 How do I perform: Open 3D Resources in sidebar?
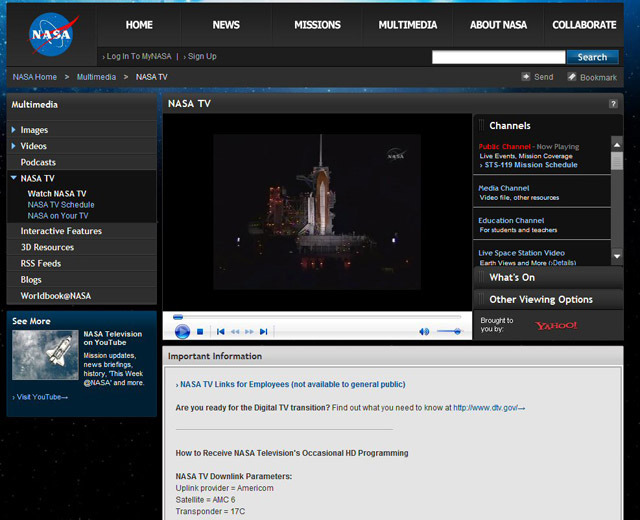coord(47,247)
